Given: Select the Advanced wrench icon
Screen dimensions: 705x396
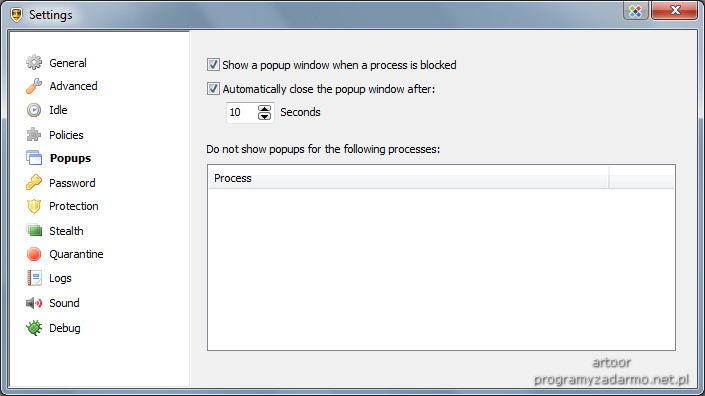Looking at the screenshot, I should (x=34, y=86).
